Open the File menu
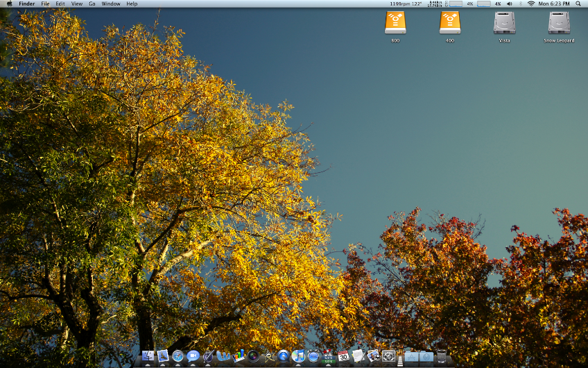This screenshot has width=588, height=368. point(45,3)
